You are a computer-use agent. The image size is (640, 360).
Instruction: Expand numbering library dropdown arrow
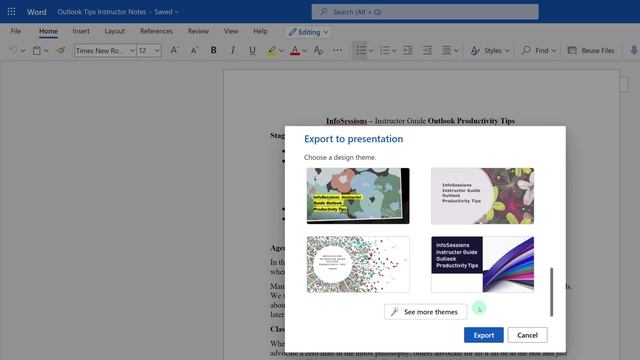[394, 51]
